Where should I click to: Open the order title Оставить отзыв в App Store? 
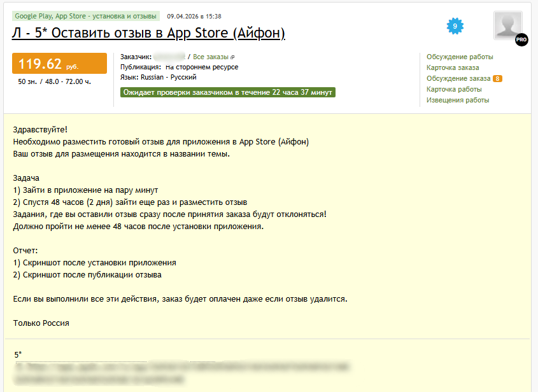click(x=148, y=33)
